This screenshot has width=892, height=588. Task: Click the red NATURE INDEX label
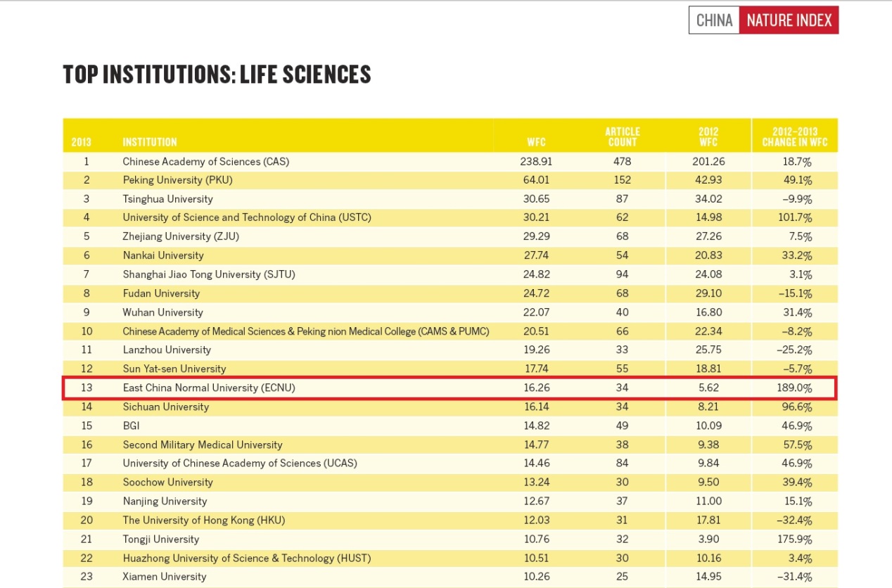(x=789, y=20)
